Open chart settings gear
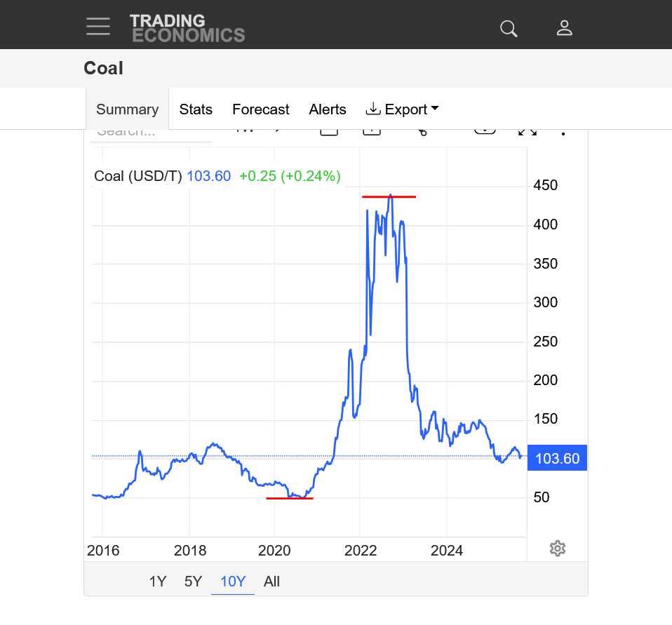 point(558,549)
